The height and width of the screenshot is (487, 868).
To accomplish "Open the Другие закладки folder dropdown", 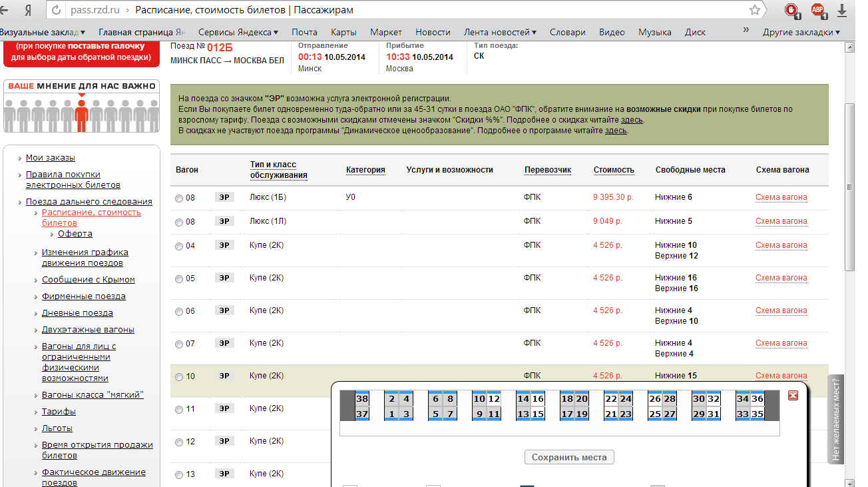I will pyautogui.click(x=801, y=32).
